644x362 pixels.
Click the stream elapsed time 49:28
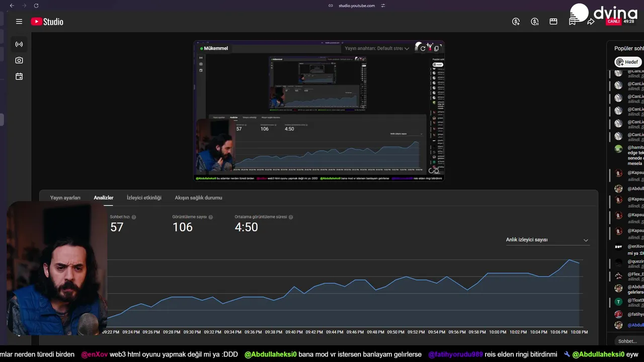tap(629, 22)
